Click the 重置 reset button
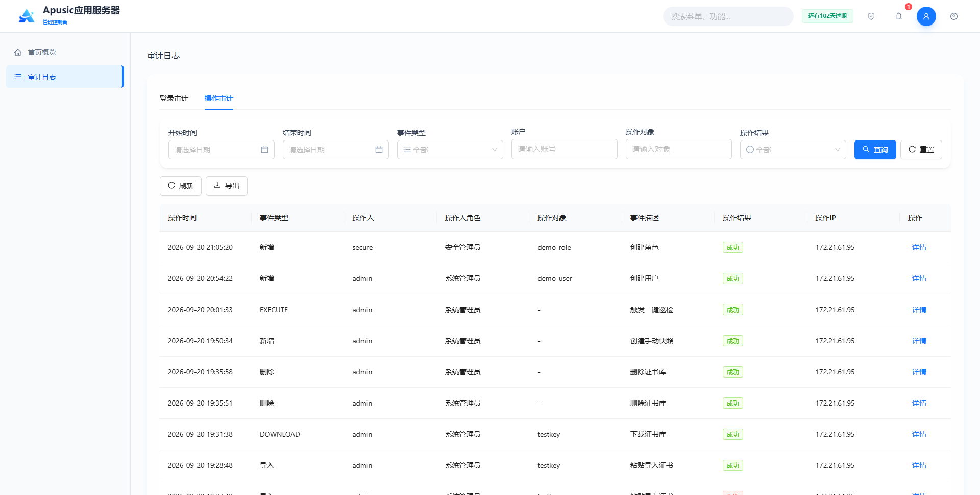 pyautogui.click(x=921, y=150)
